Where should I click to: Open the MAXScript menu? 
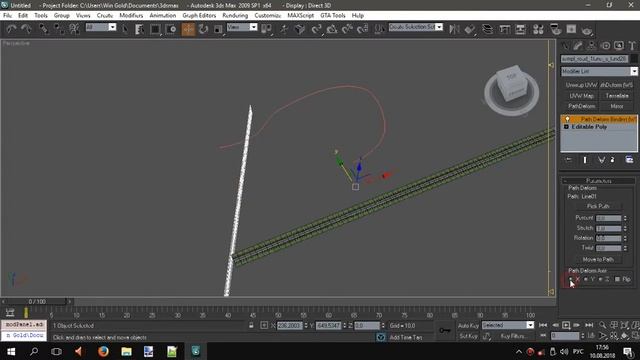[300, 16]
